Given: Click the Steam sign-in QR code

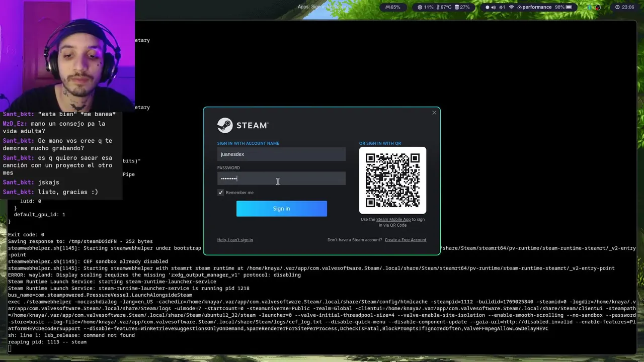Looking at the screenshot, I should 392,180.
